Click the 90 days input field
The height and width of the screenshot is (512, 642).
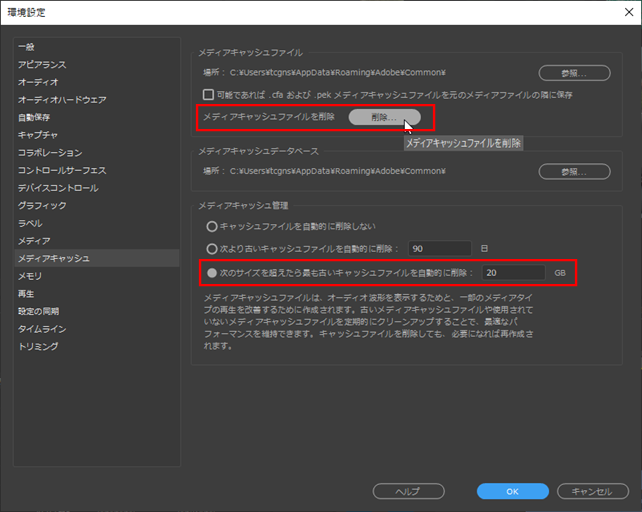[x=440, y=249]
